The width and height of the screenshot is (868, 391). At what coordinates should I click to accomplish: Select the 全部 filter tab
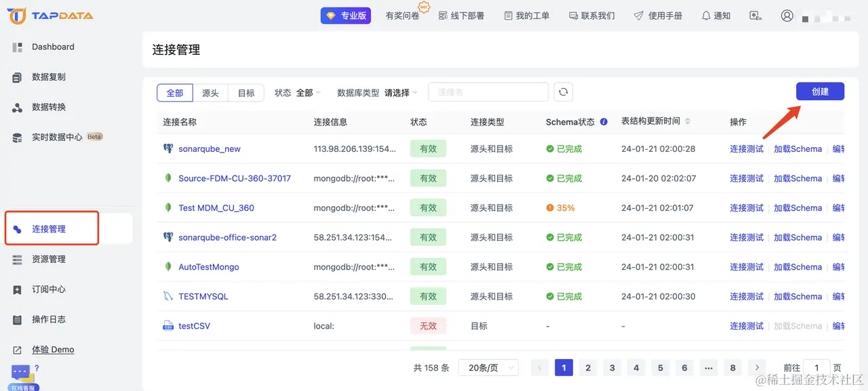pyautogui.click(x=175, y=93)
